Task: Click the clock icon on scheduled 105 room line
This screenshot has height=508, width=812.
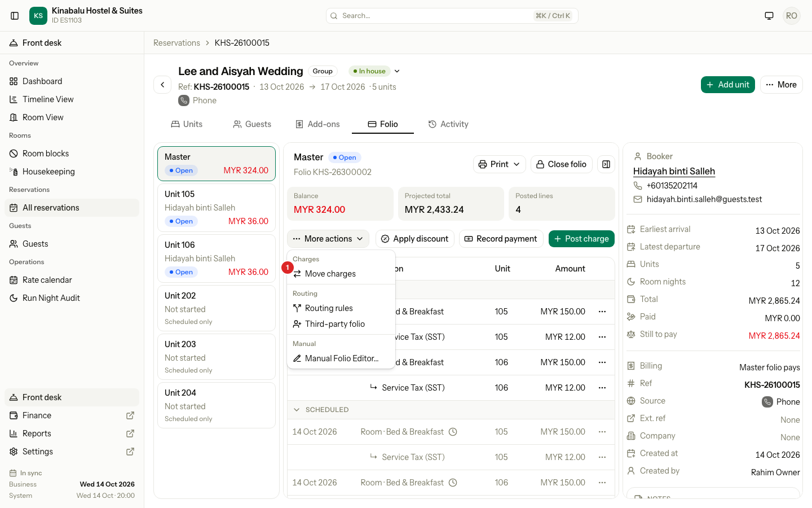Action: 453,432
